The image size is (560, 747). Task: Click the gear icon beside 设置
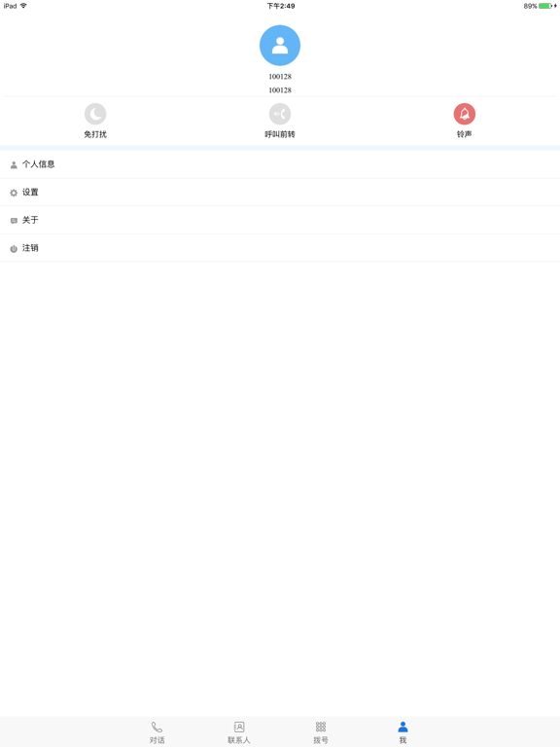(14, 193)
